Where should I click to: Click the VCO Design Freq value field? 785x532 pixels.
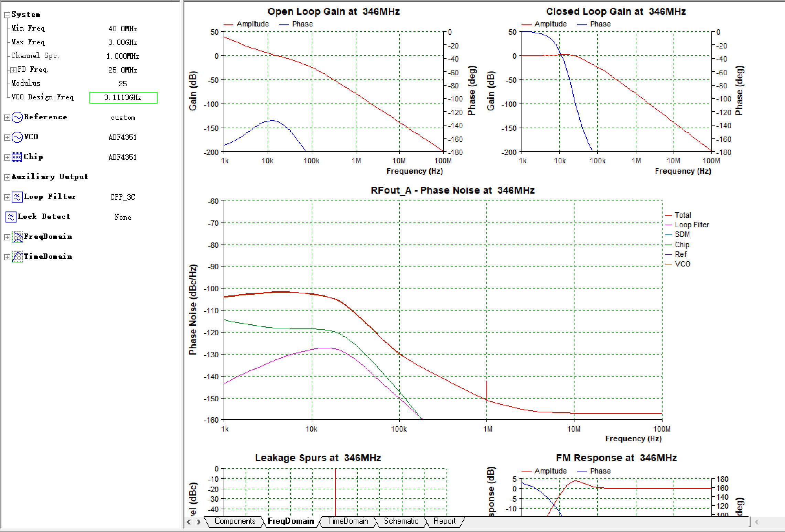click(123, 98)
